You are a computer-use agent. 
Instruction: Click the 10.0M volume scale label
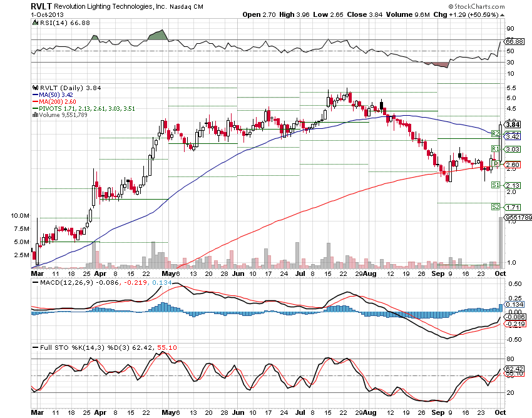pos(20,215)
